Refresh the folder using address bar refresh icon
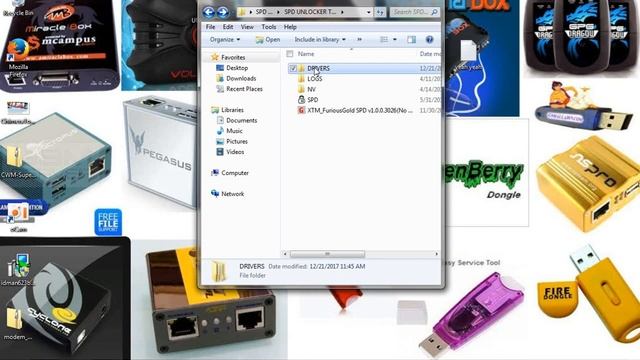 pyautogui.click(x=380, y=12)
